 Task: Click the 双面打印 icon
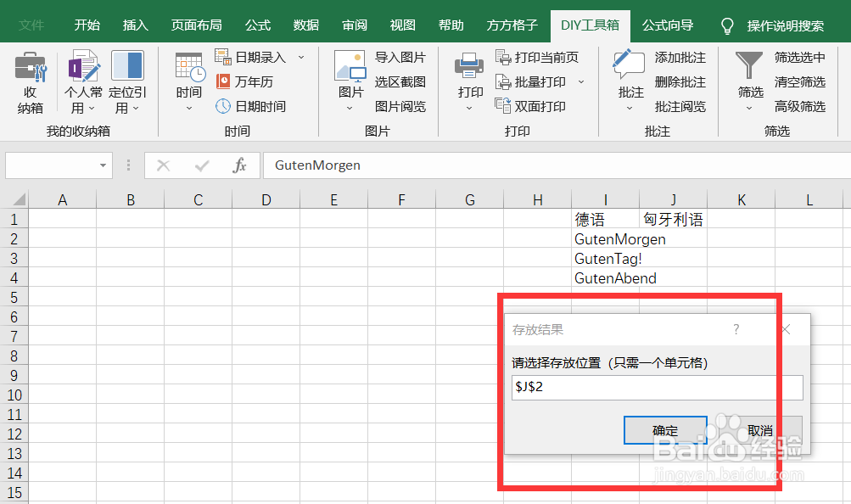pyautogui.click(x=503, y=106)
